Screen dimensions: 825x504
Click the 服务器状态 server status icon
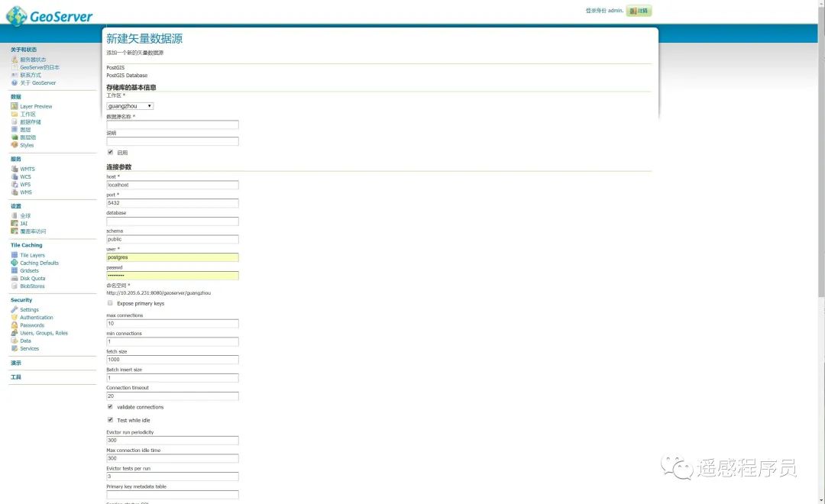pos(15,60)
